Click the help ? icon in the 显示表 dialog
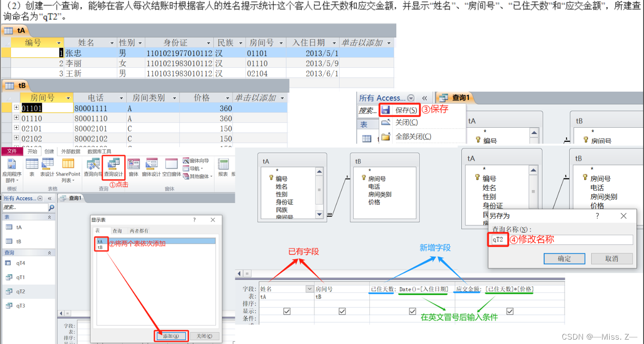 194,219
